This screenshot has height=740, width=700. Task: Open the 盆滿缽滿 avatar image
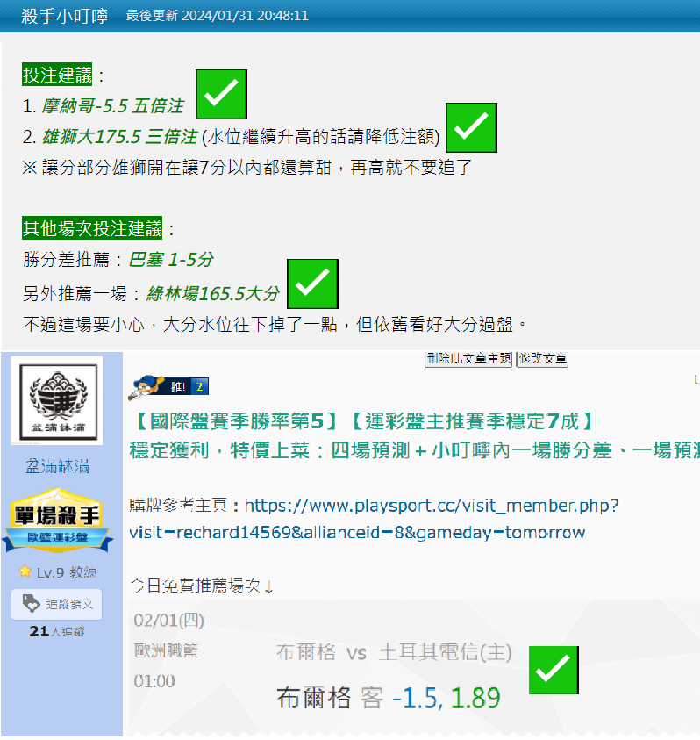point(57,399)
